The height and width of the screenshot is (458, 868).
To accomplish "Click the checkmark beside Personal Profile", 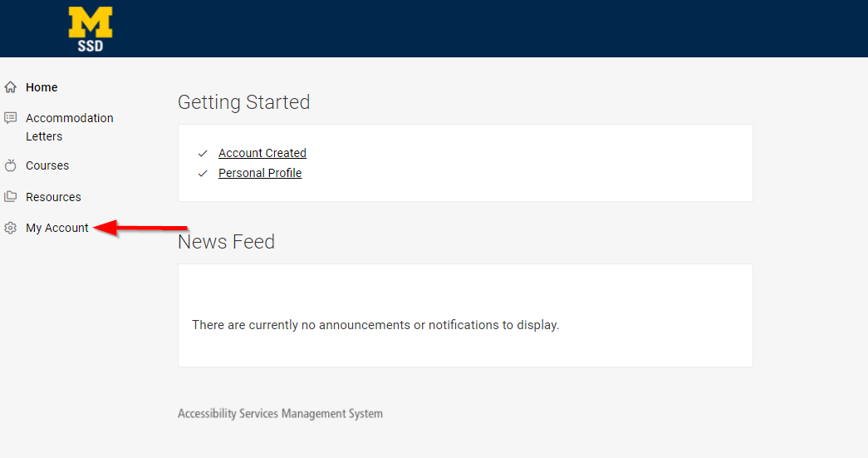I will [203, 174].
